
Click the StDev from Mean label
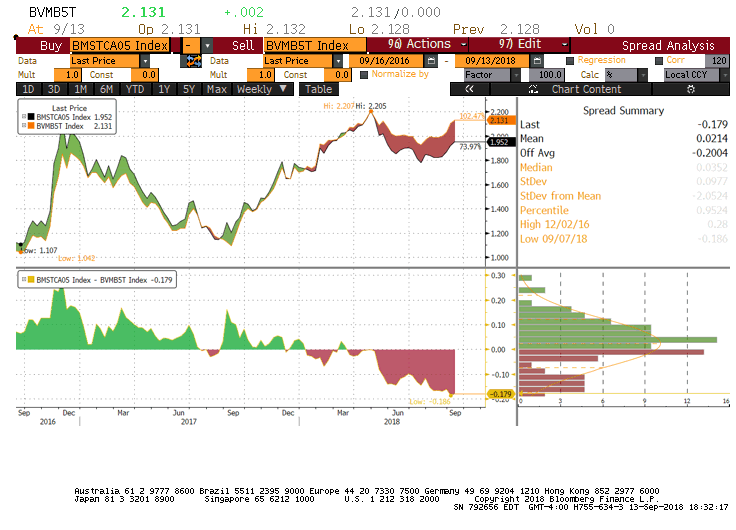[560, 196]
